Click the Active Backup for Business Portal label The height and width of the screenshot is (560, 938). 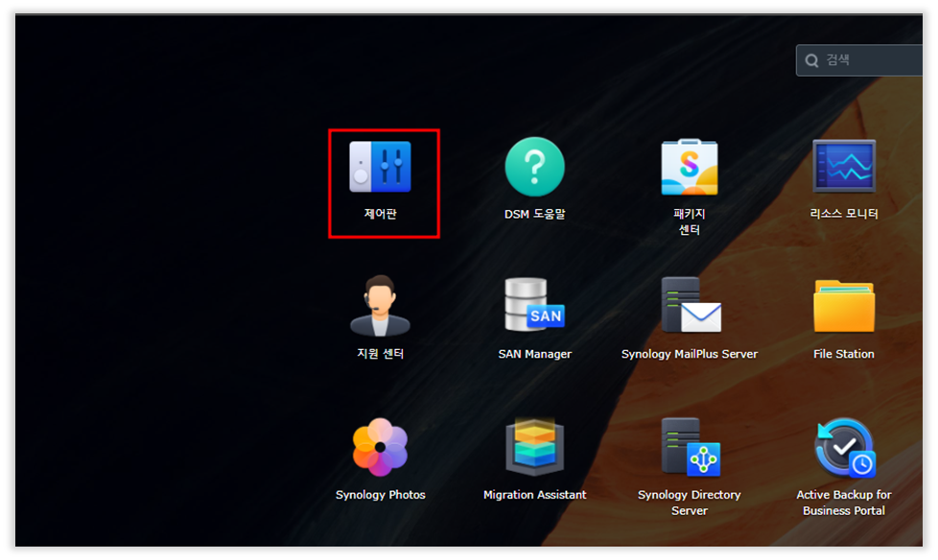click(x=843, y=502)
